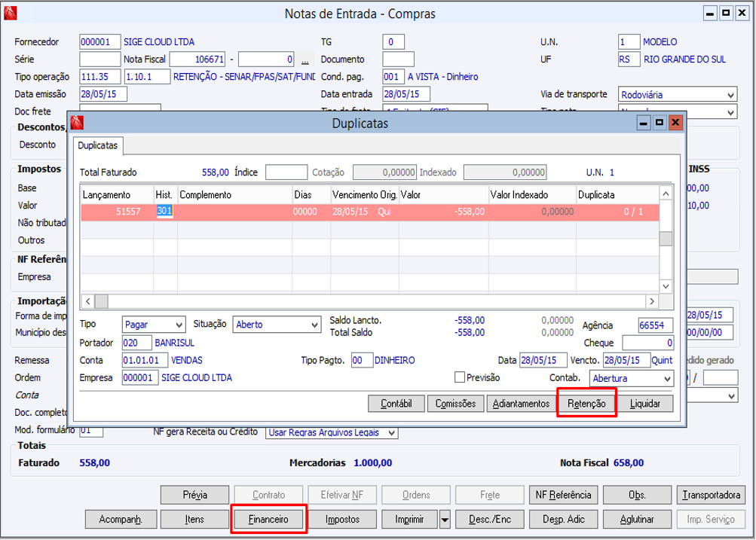Expand the Tipo dropdown showing Pagar
756x540 pixels.
coord(179,325)
